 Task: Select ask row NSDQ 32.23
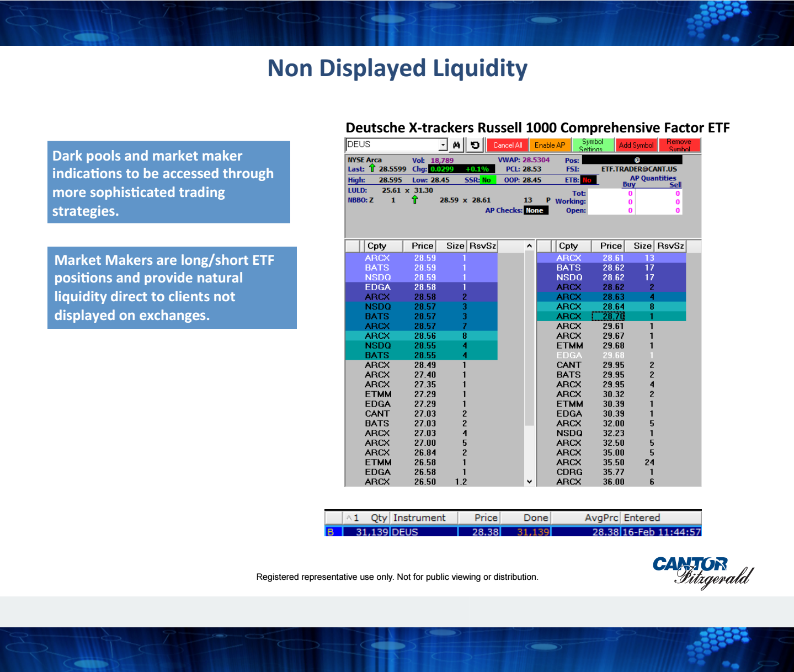pos(611,433)
